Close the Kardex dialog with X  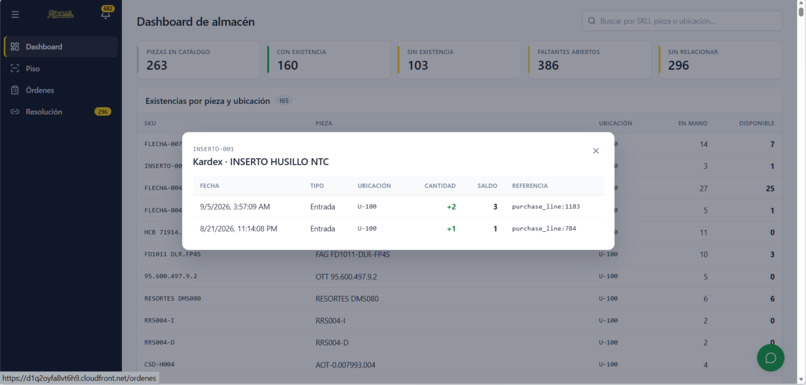pyautogui.click(x=596, y=151)
